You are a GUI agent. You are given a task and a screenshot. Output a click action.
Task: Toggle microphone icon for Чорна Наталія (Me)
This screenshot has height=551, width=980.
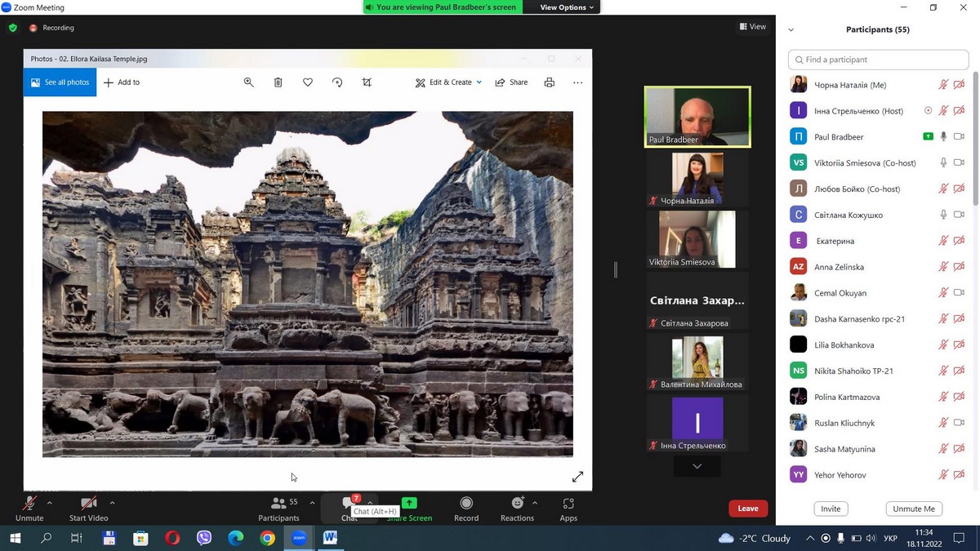[x=943, y=85]
